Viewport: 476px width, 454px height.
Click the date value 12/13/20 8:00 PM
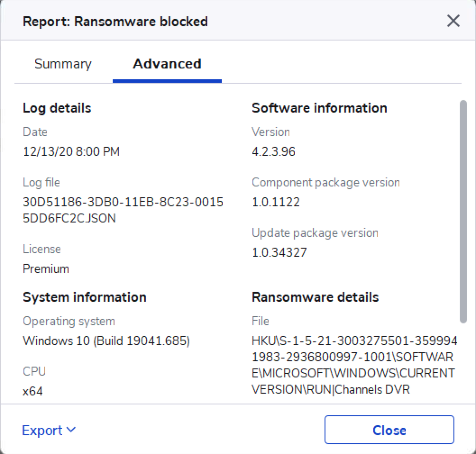tap(71, 152)
